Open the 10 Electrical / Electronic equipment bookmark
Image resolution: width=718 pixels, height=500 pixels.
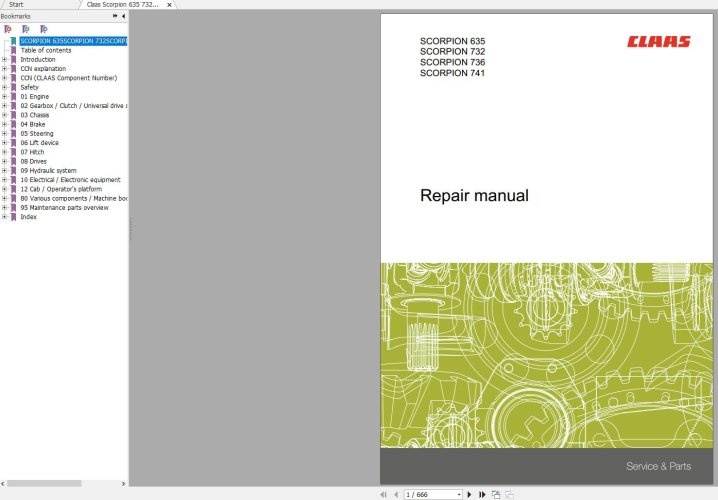tap(70, 180)
